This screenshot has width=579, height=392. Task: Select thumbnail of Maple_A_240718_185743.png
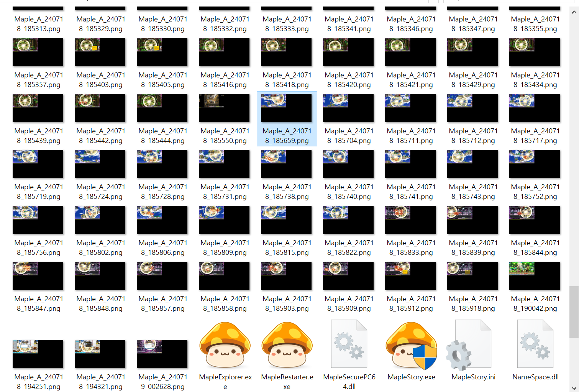472,164
